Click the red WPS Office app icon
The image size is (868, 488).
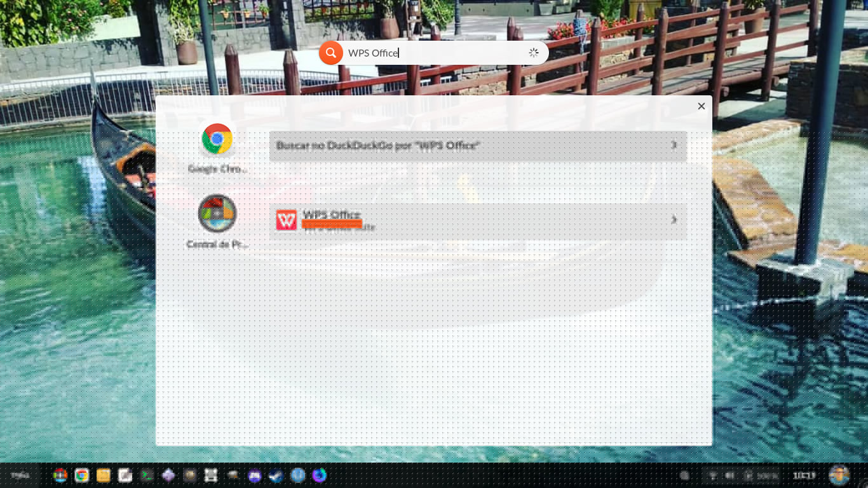point(287,220)
